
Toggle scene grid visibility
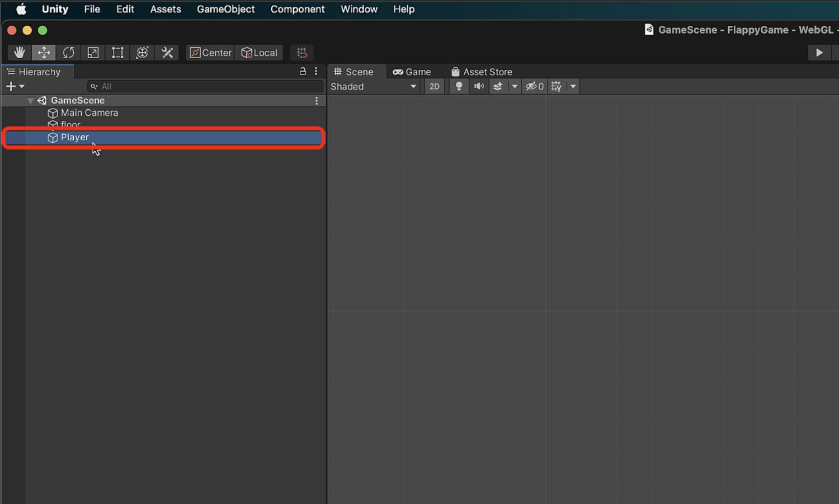pos(556,86)
